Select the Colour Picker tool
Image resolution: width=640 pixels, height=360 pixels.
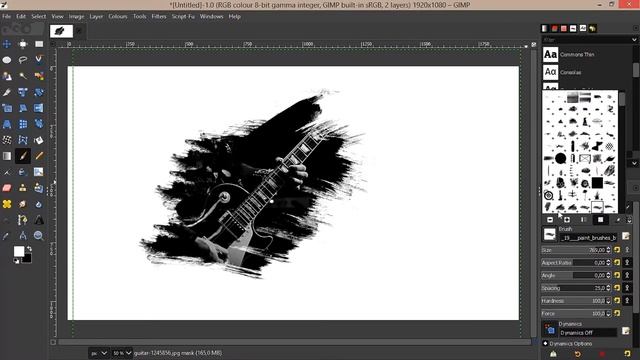click(7, 236)
